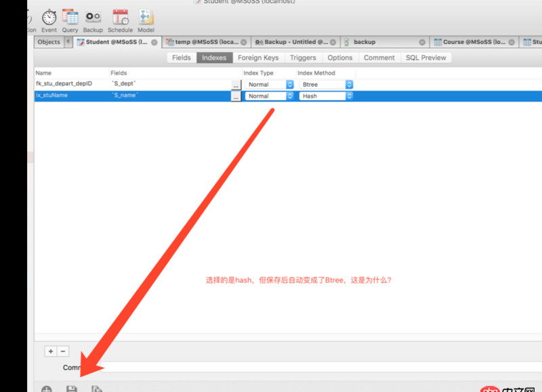Close the Course @MSoSS tab
542x392 pixels.
pos(512,42)
